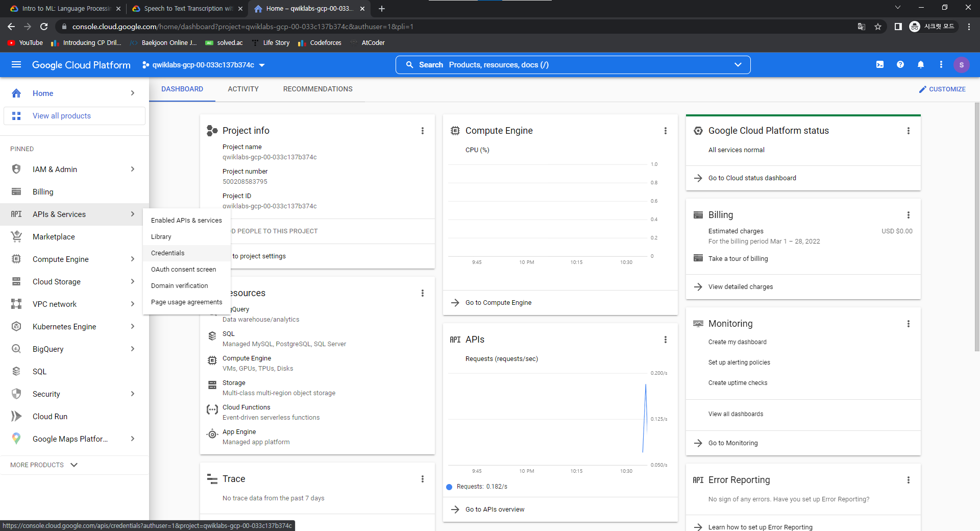This screenshot has height=531, width=980.
Task: Select Enabled APIs & services menu item
Action: (187, 221)
